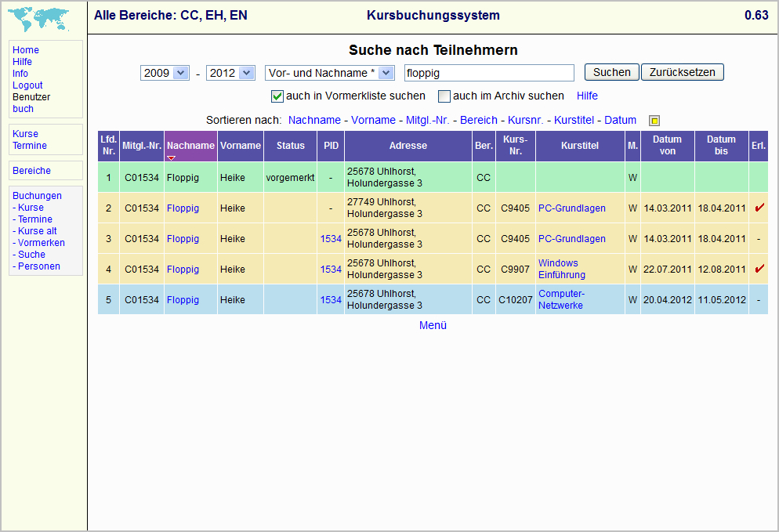The image size is (779, 532).
Task: Open PC-Grundlagen course link in row 2
Action: (x=572, y=208)
